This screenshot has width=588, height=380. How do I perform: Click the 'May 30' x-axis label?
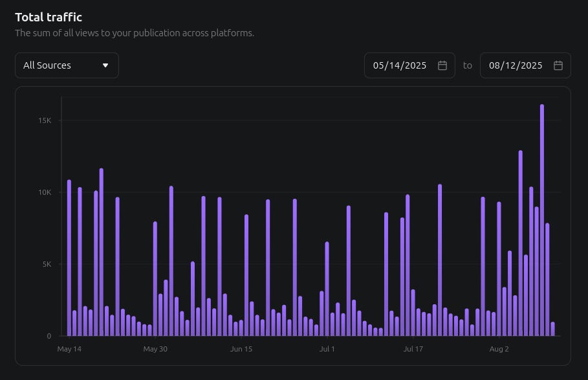(x=155, y=349)
